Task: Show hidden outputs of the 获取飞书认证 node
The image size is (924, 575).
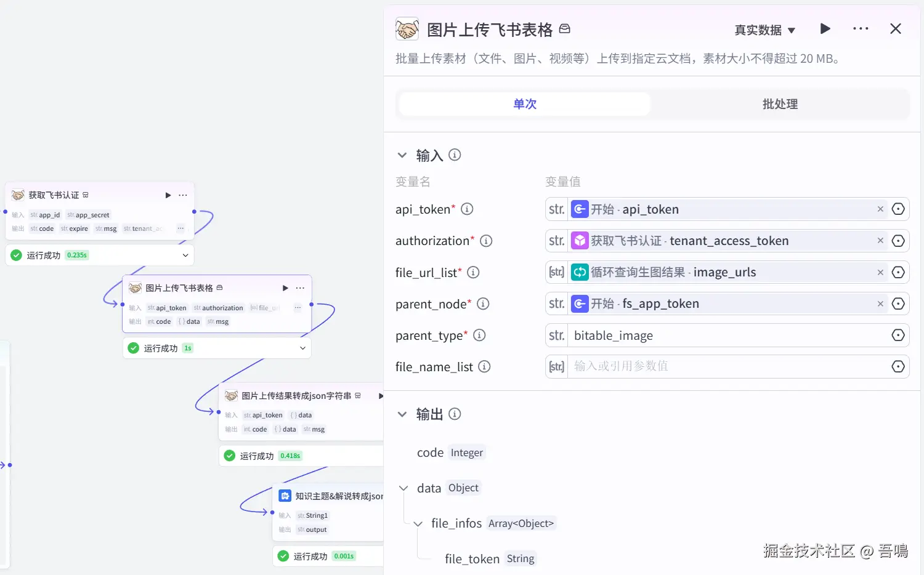Action: pyautogui.click(x=180, y=228)
